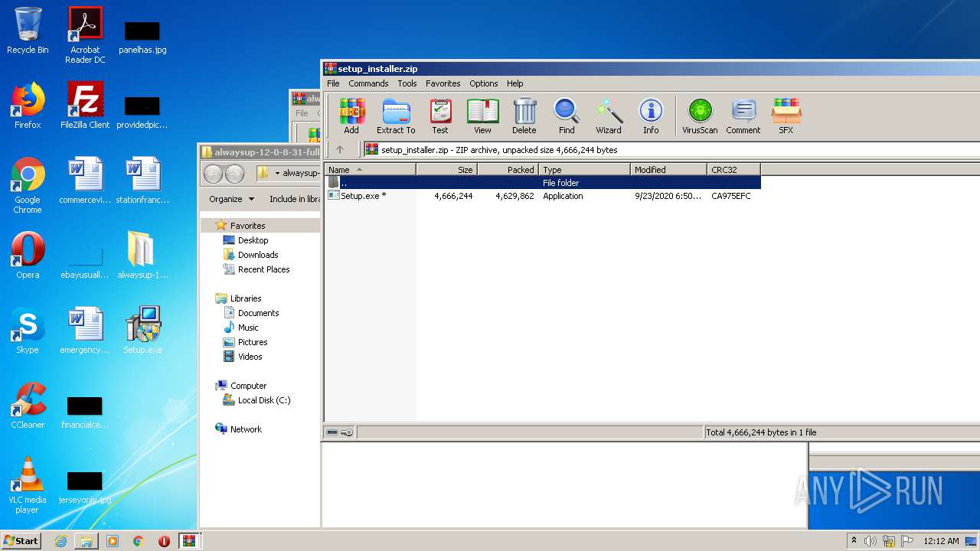The image size is (980, 551).
Task: Run VirusScan on the archive
Action: tap(700, 116)
